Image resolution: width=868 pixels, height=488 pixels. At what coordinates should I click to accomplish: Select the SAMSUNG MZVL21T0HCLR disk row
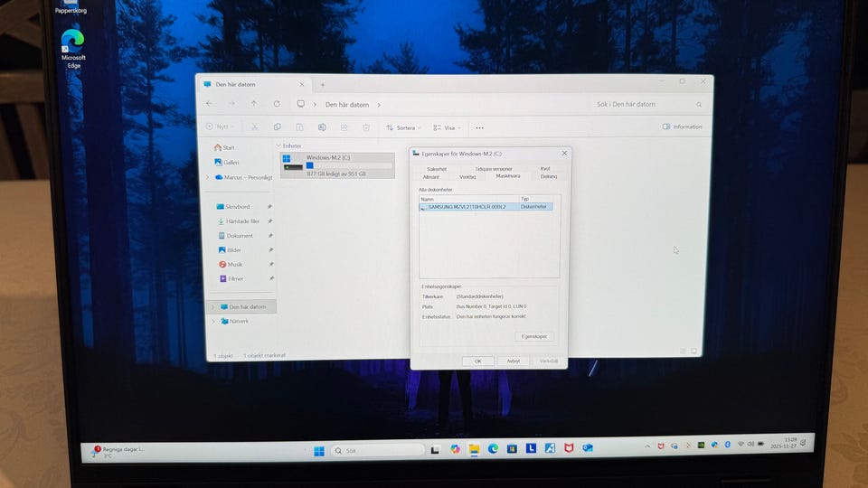[486, 207]
